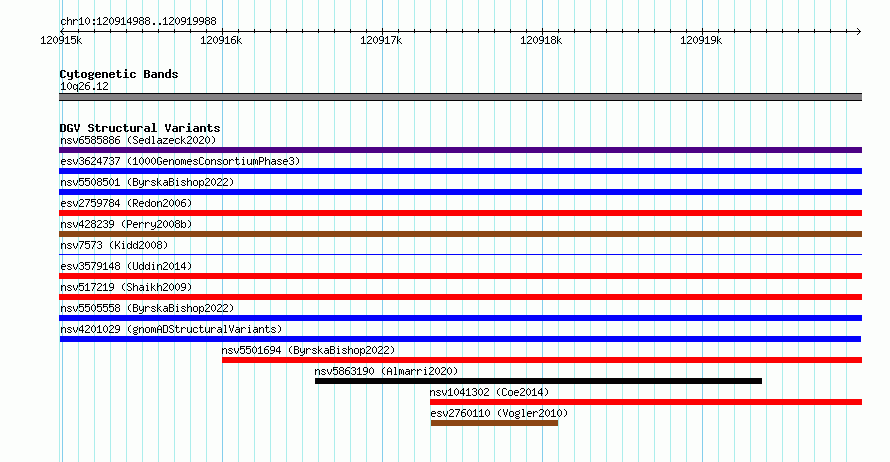Viewport: 890px width, 462px height.
Task: Open variant esv2760110 (Vogler2010) label
Action: pyautogui.click(x=499, y=413)
